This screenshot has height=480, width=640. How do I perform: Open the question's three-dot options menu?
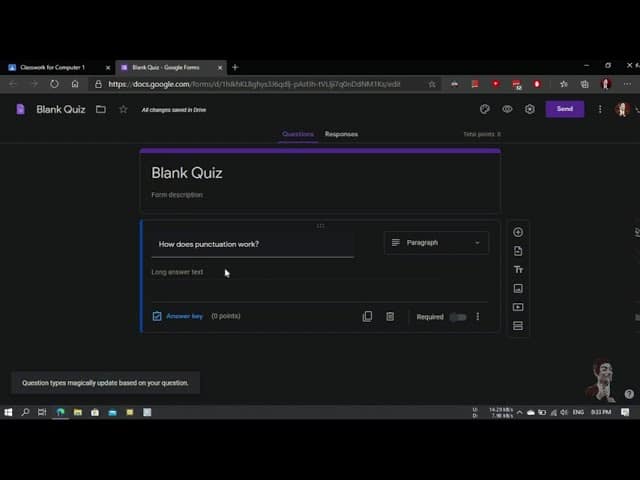click(x=478, y=317)
